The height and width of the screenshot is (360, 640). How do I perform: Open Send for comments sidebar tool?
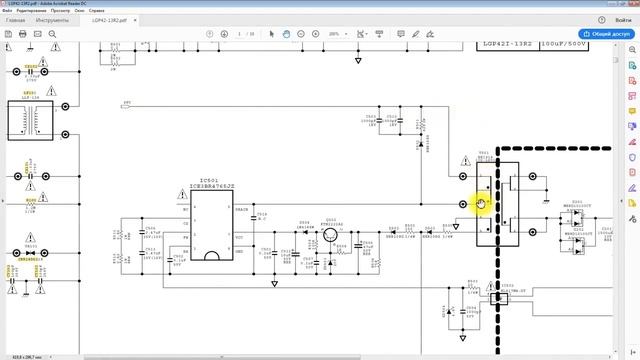point(632,127)
